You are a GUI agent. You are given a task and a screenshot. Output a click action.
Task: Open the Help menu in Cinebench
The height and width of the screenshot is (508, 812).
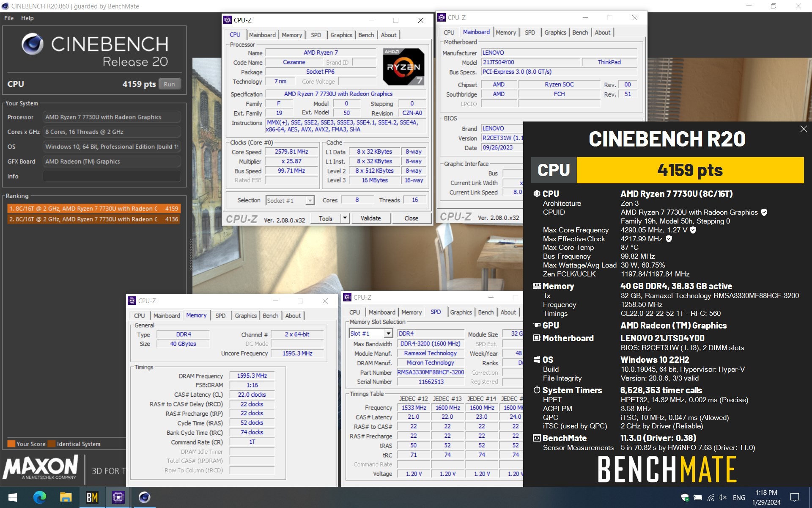click(27, 18)
